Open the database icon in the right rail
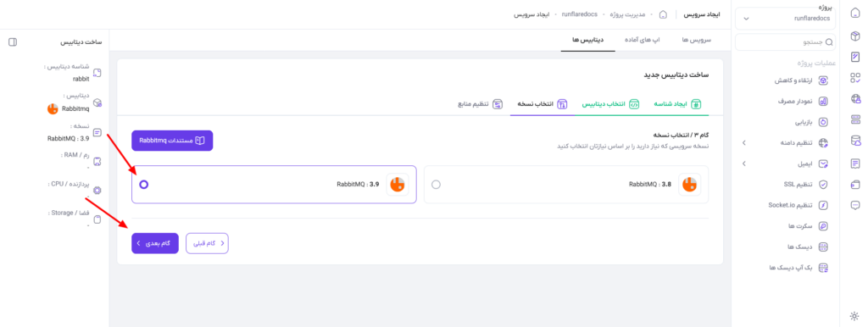Image resolution: width=868 pixels, height=327 pixels. click(x=855, y=141)
